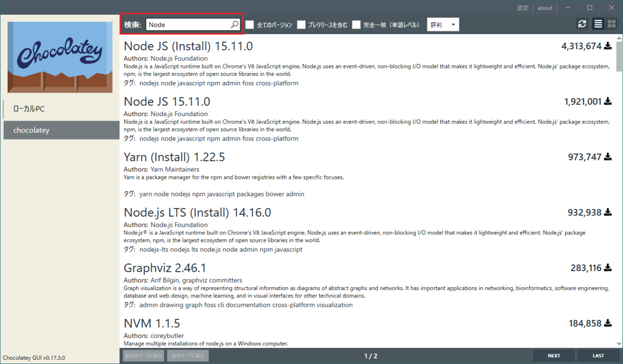Enable 全てのバージョン checkbox
This screenshot has height=364, width=623.
point(250,25)
